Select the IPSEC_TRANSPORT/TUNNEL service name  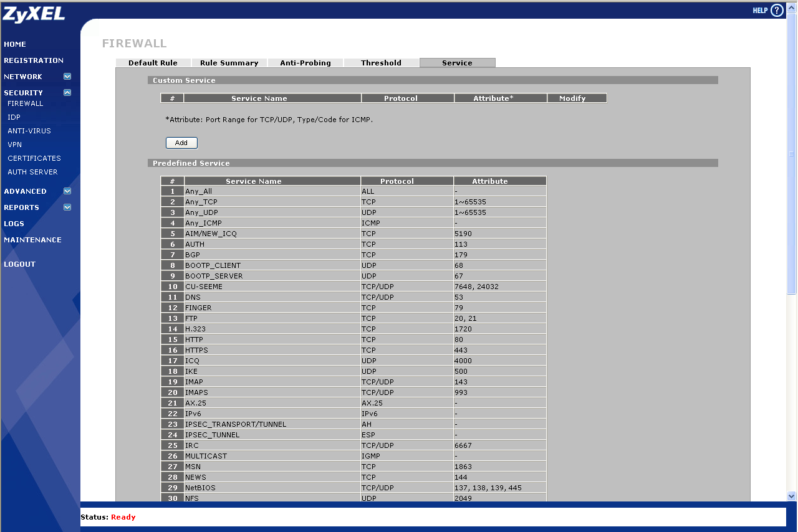pyautogui.click(x=236, y=424)
